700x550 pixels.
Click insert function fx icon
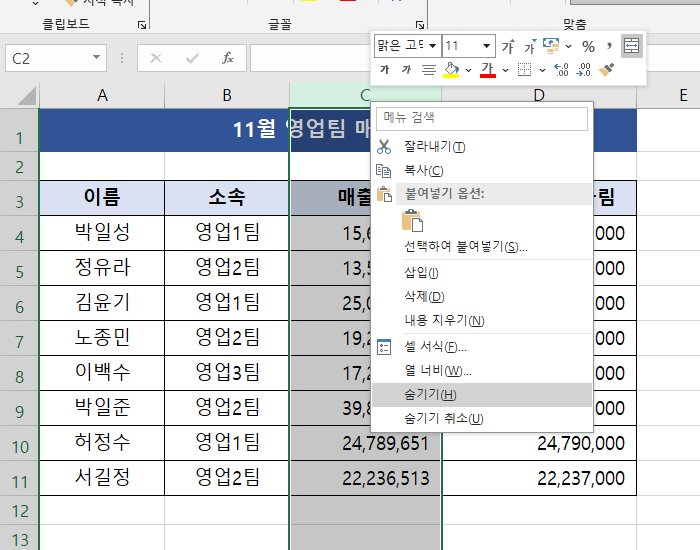point(228,58)
